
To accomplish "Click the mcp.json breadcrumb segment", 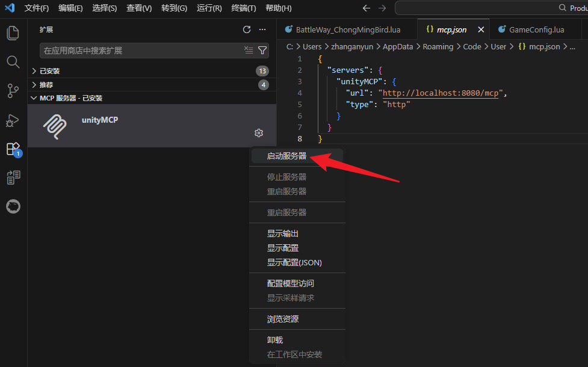I will click(x=544, y=46).
